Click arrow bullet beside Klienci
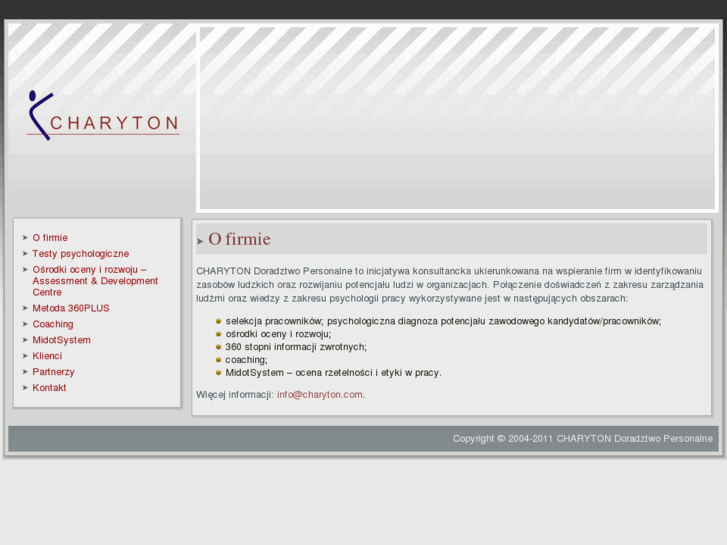Image resolution: width=727 pixels, height=545 pixels. tap(26, 356)
